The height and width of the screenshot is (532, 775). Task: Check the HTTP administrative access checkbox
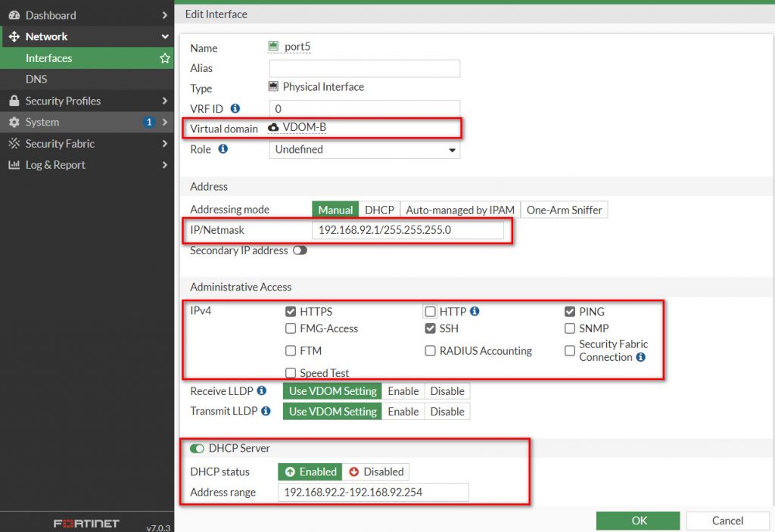tap(431, 311)
